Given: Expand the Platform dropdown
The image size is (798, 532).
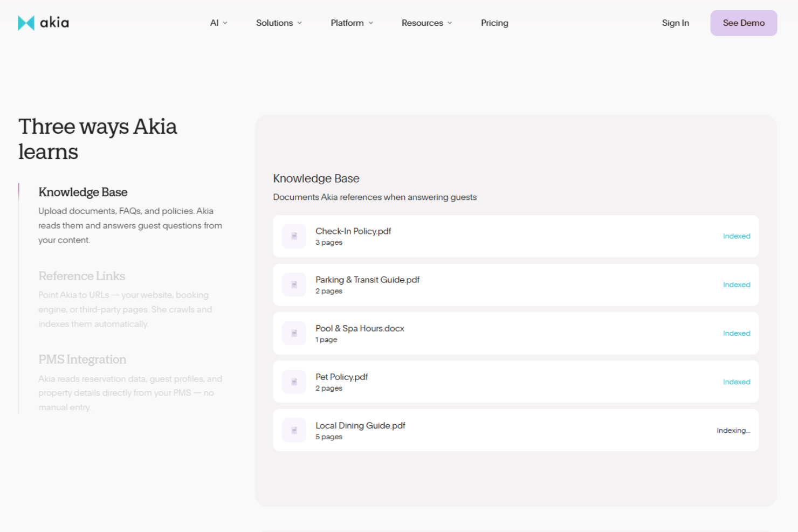Looking at the screenshot, I should [351, 23].
